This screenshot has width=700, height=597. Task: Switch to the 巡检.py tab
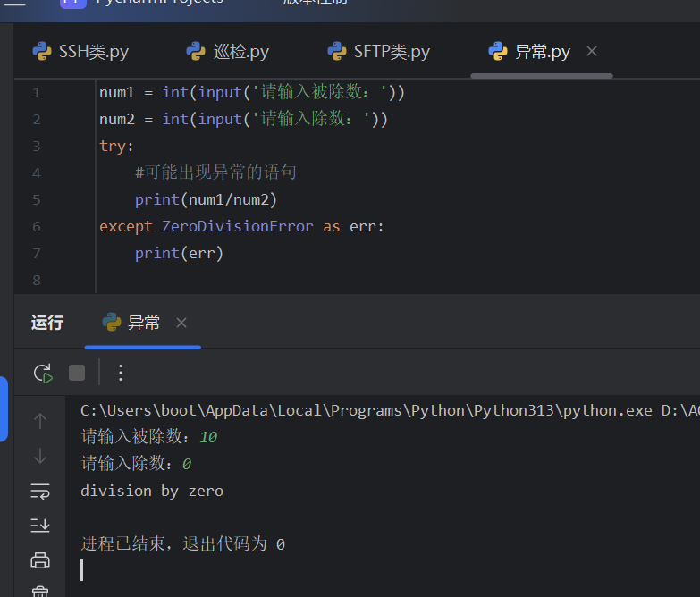pos(228,52)
